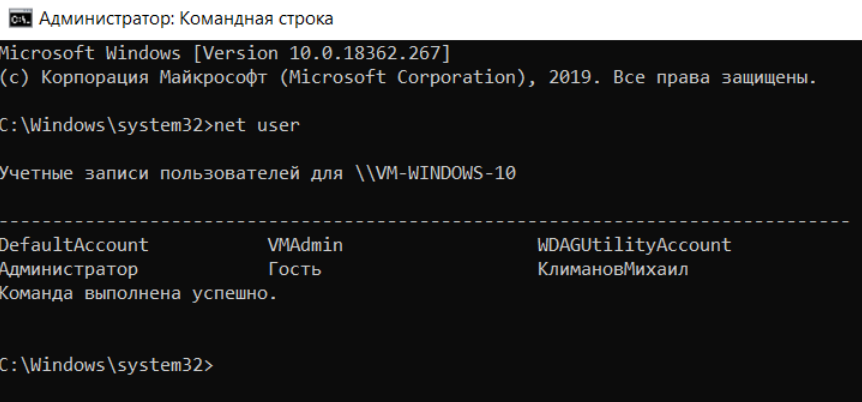Click the 'Microsoft Windows' text on first line

pos(90,53)
